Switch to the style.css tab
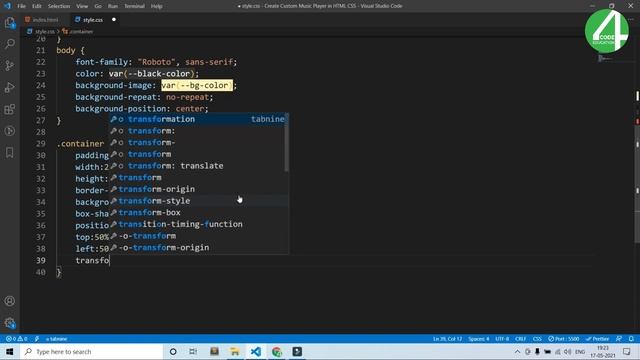The width and height of the screenshot is (640, 360). pos(89,20)
